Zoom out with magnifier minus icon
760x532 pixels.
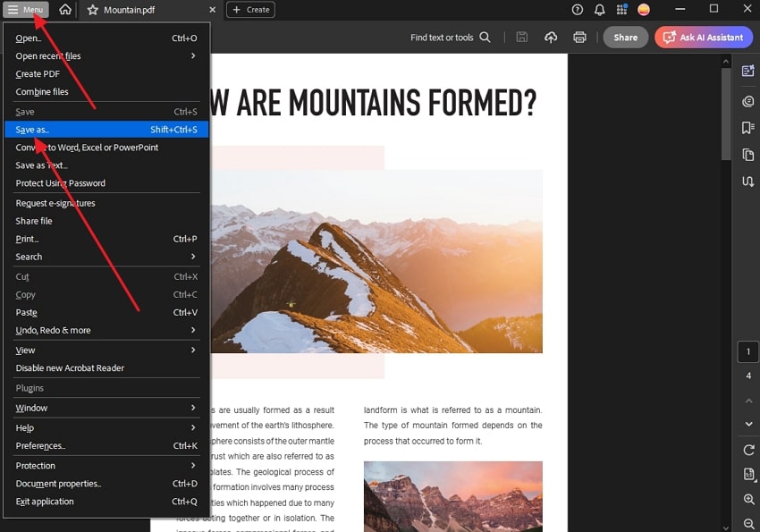748,523
